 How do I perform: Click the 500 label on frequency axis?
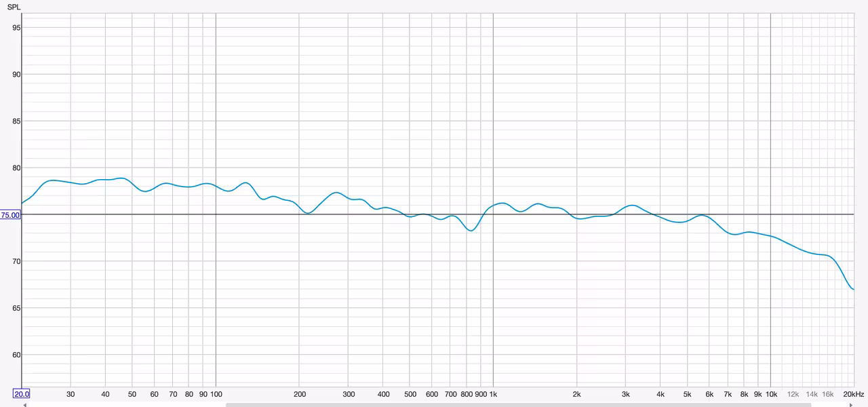pos(410,394)
